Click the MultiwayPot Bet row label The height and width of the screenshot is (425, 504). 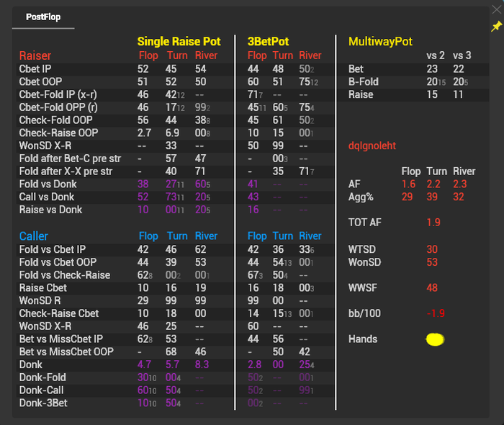tap(356, 69)
